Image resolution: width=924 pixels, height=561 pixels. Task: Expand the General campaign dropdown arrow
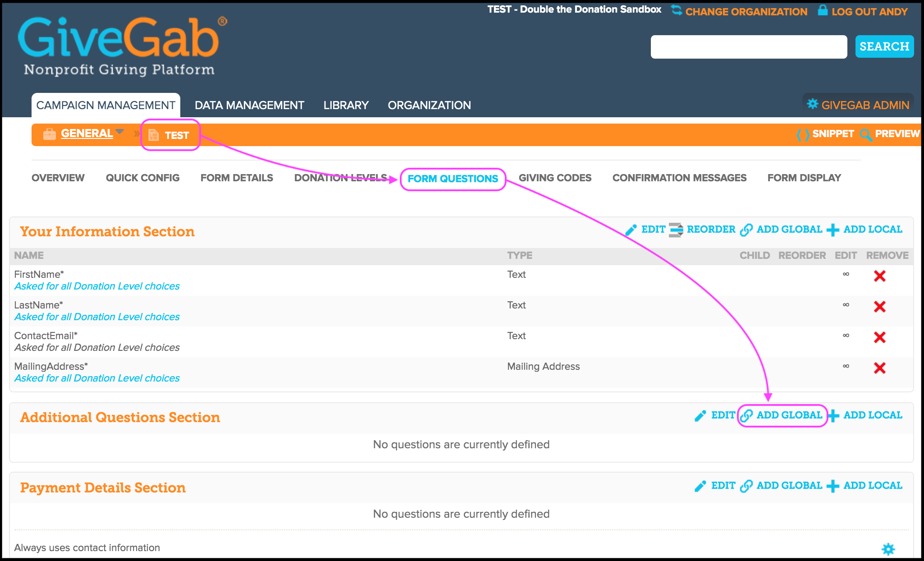pos(119,131)
